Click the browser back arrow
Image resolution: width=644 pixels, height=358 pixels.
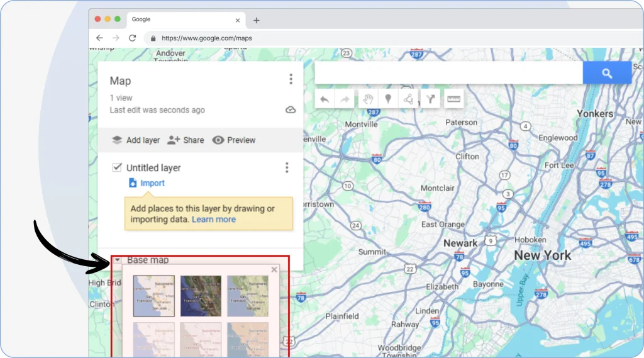[99, 38]
